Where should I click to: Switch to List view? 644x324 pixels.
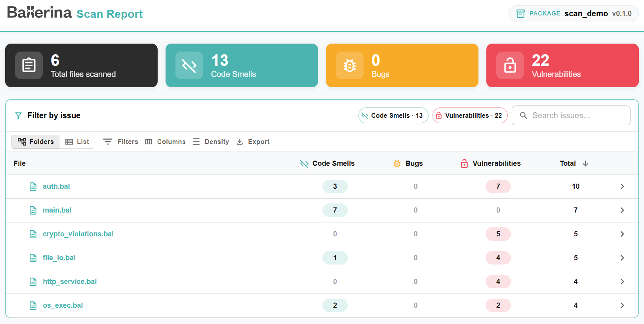coord(77,142)
